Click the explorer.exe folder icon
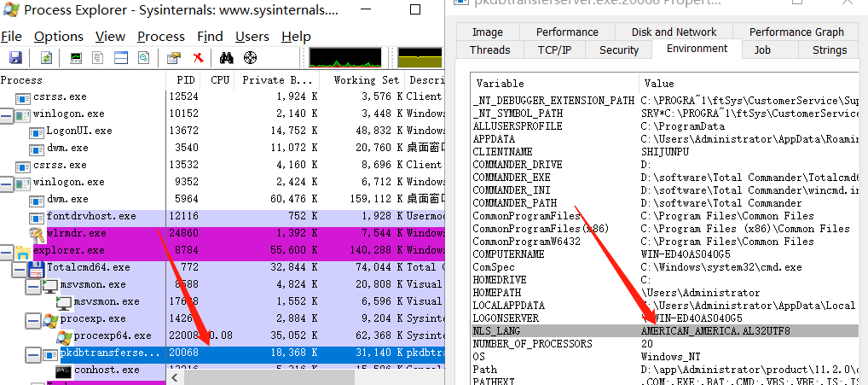The width and height of the screenshot is (868, 385). coord(23,252)
